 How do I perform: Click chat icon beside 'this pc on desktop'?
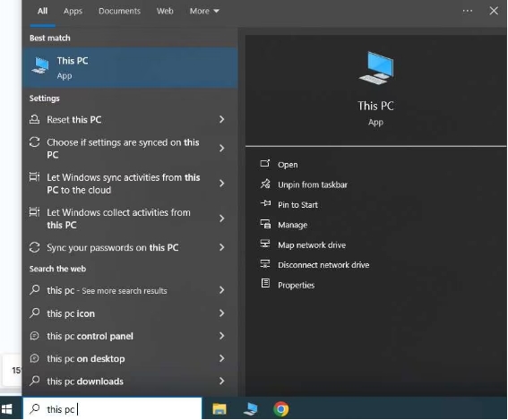(x=34, y=358)
